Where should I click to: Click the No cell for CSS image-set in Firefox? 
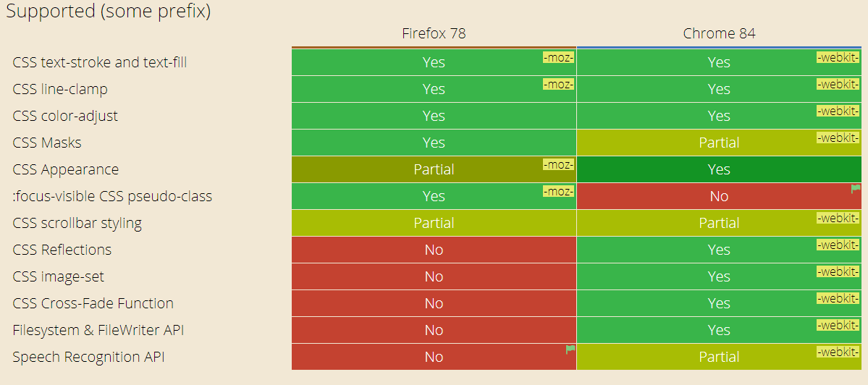(x=434, y=276)
